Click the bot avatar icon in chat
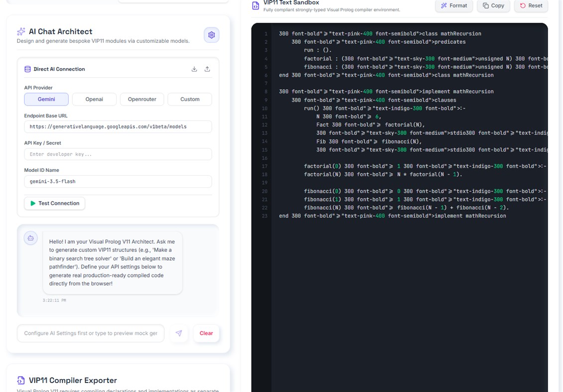This screenshot has width=563, height=392. [x=30, y=238]
